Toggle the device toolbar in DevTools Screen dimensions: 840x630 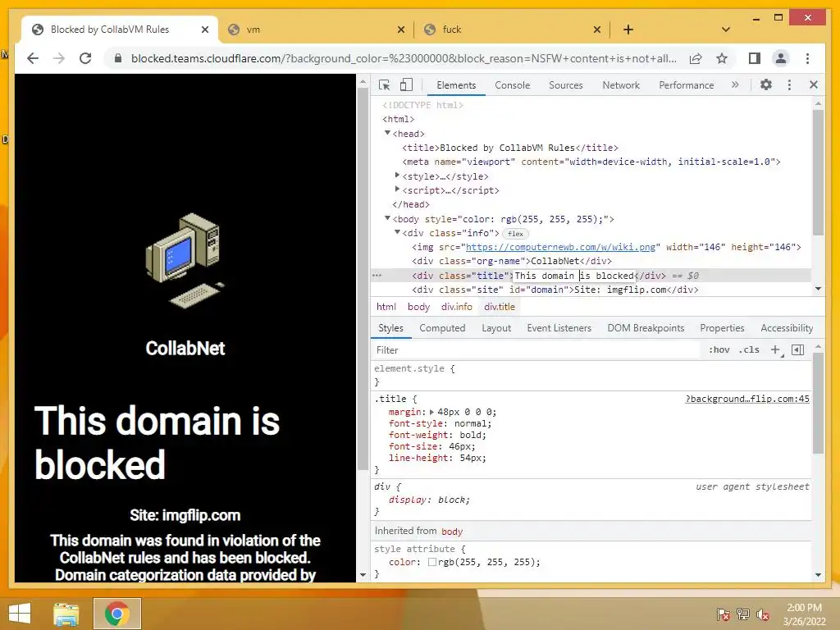coord(407,85)
